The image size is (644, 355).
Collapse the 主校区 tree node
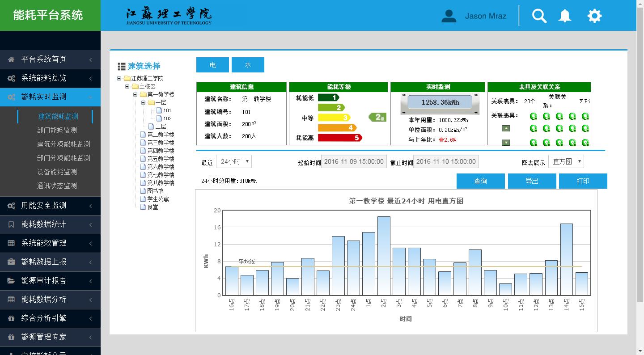[x=127, y=86]
